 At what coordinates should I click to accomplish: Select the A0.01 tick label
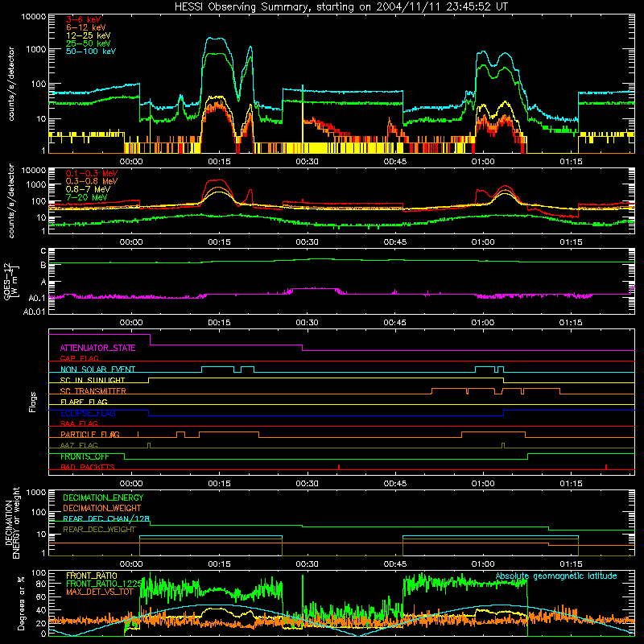click(35, 312)
